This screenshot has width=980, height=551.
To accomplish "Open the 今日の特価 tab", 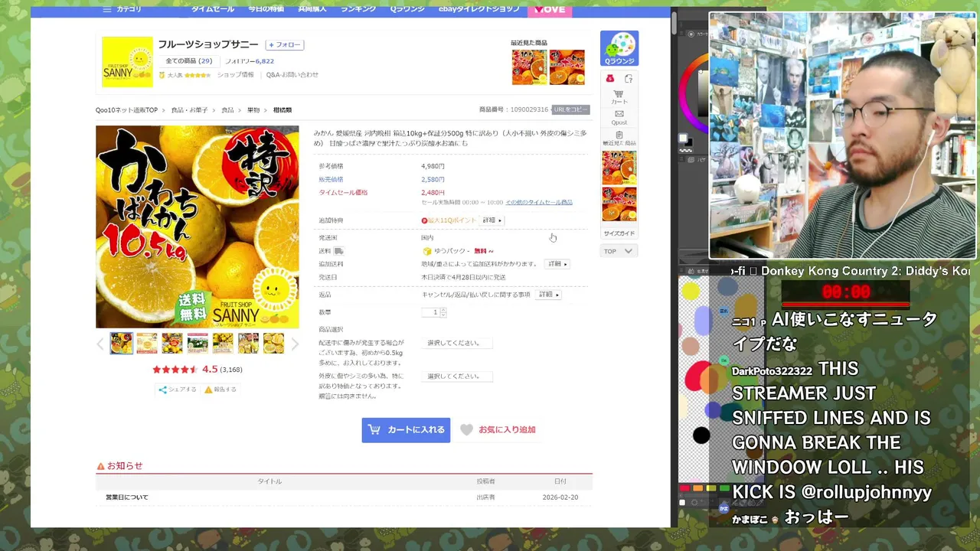I will [x=266, y=9].
